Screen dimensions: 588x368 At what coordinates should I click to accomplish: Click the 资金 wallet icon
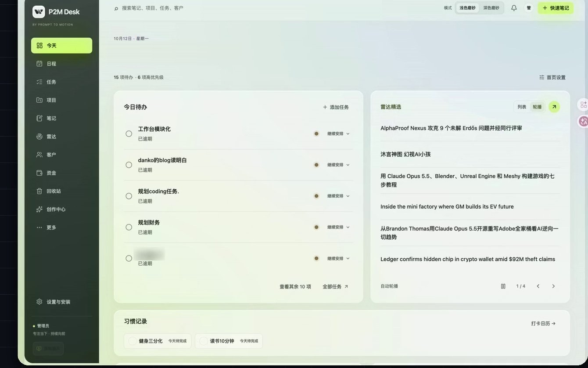coord(39,173)
